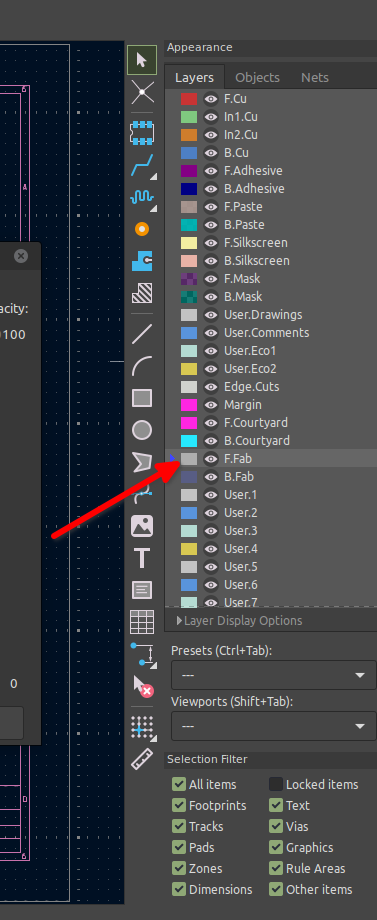
Task: Hide the B.Mask layer
Action: click(211, 297)
